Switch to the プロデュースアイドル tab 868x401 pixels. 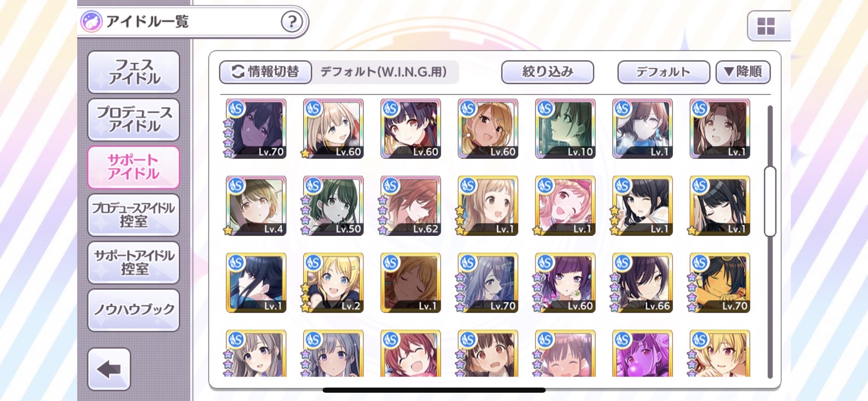[134, 119]
